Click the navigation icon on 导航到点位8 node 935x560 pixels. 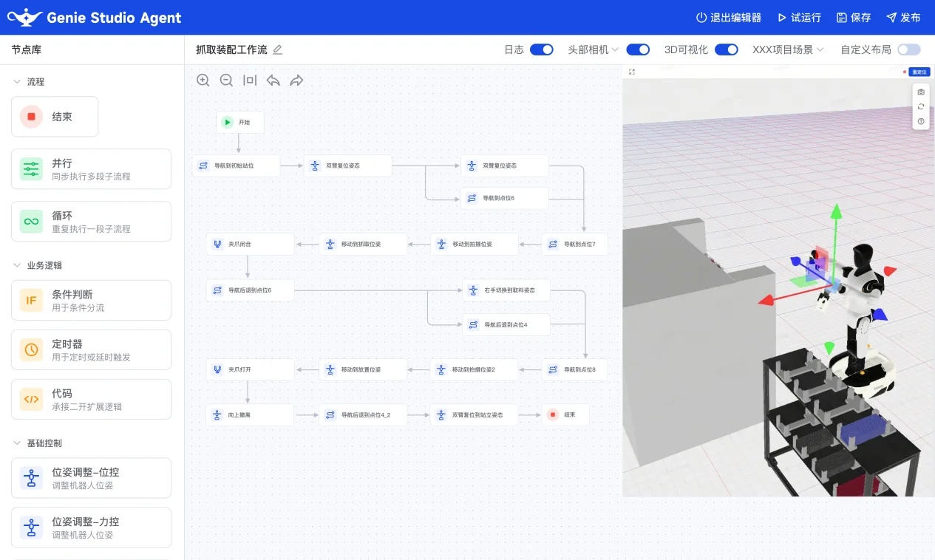pyautogui.click(x=553, y=369)
